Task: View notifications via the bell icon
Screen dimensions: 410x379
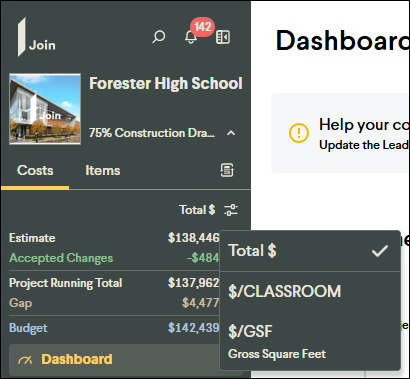Action: (191, 37)
